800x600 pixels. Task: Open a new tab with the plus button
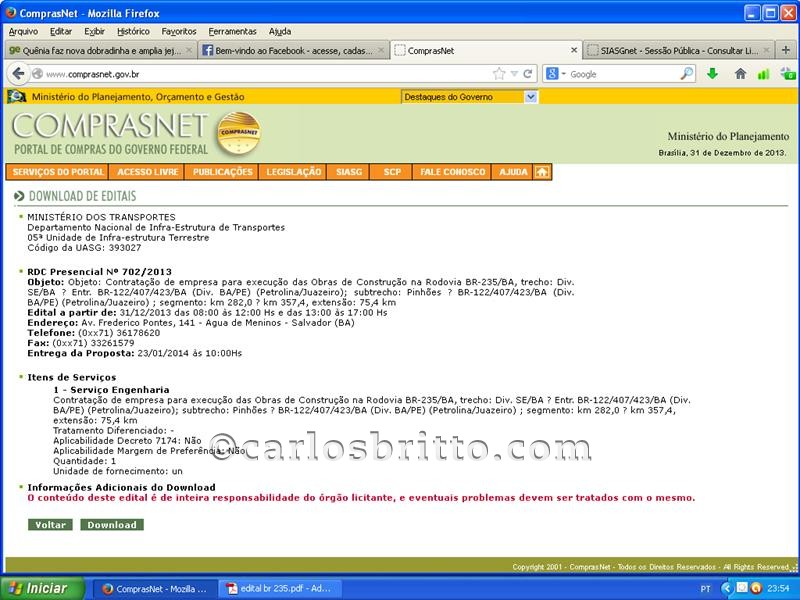(x=786, y=50)
